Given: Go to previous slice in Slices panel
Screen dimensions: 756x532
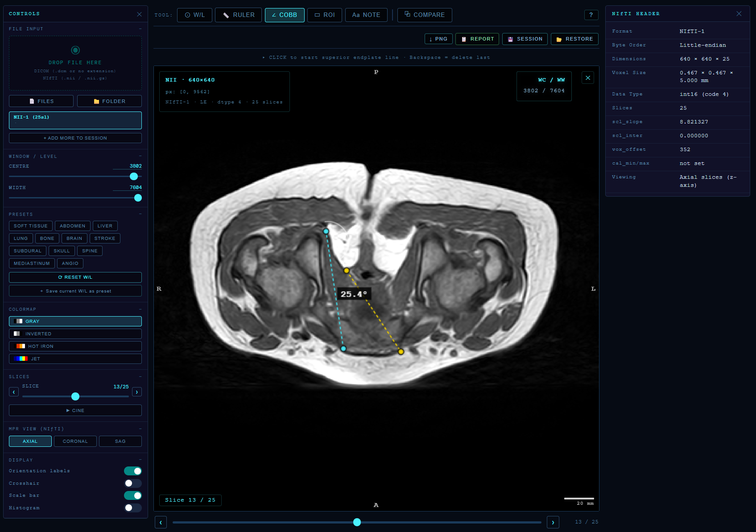Looking at the screenshot, I should coord(14,392).
